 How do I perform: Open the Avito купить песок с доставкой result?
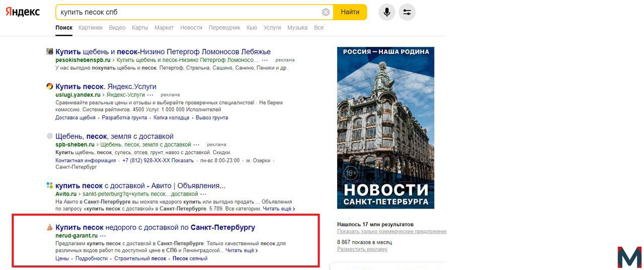(140, 185)
